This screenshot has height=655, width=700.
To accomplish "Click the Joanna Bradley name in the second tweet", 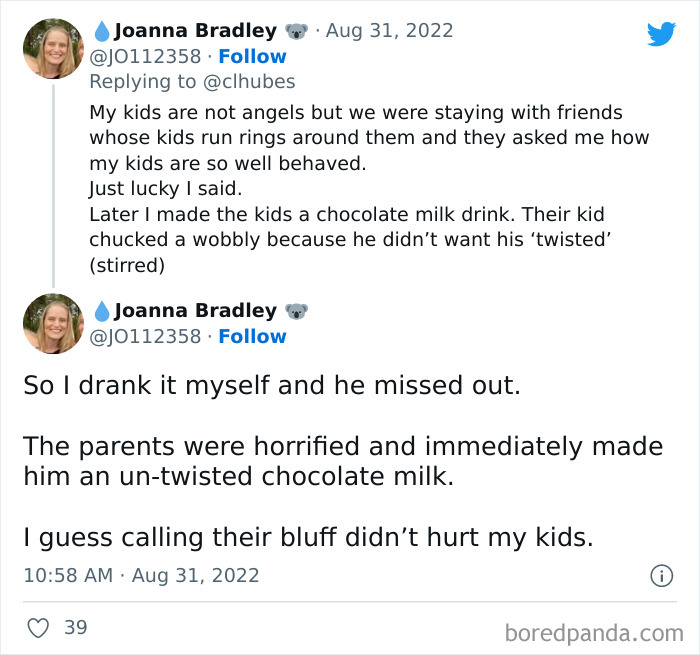I will pyautogui.click(x=194, y=311).
